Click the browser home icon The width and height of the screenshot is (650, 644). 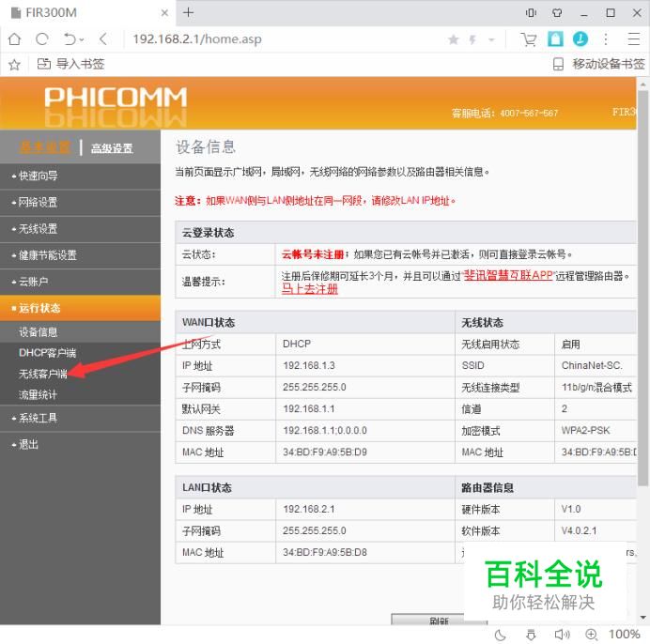point(14,38)
